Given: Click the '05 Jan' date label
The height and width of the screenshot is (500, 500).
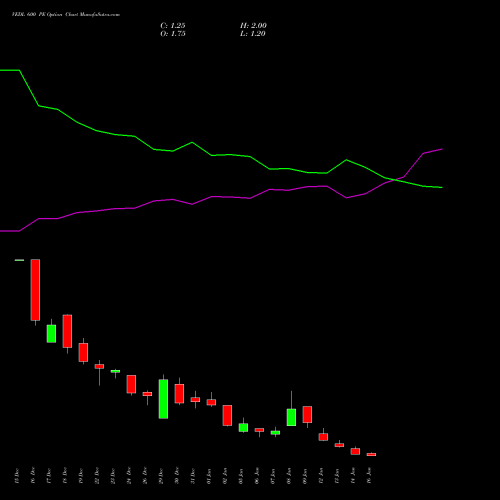Looking at the screenshot, I should tap(241, 476).
